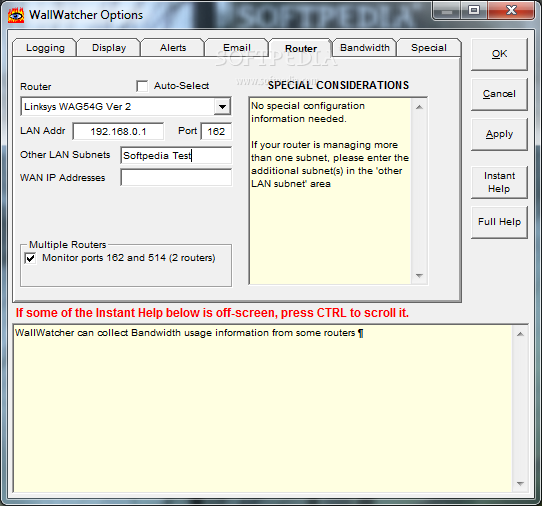Click the WallWatcher eye icon in title bar
542x506 pixels.
tap(16, 15)
